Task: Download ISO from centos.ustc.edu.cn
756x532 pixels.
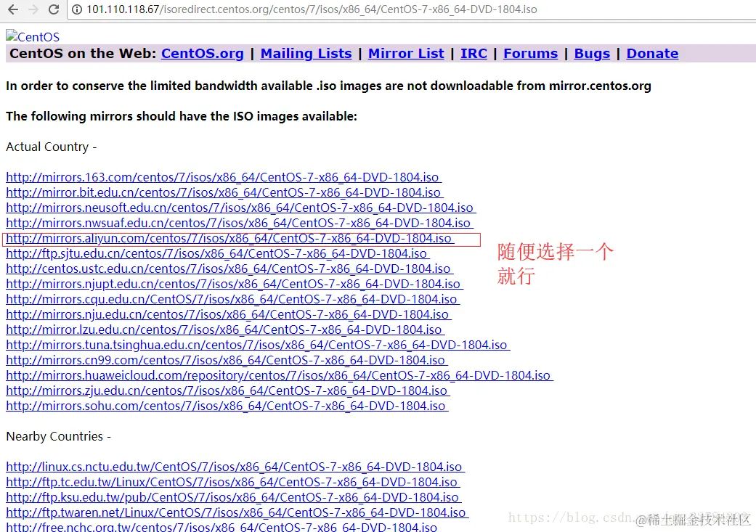Action: pyautogui.click(x=229, y=269)
